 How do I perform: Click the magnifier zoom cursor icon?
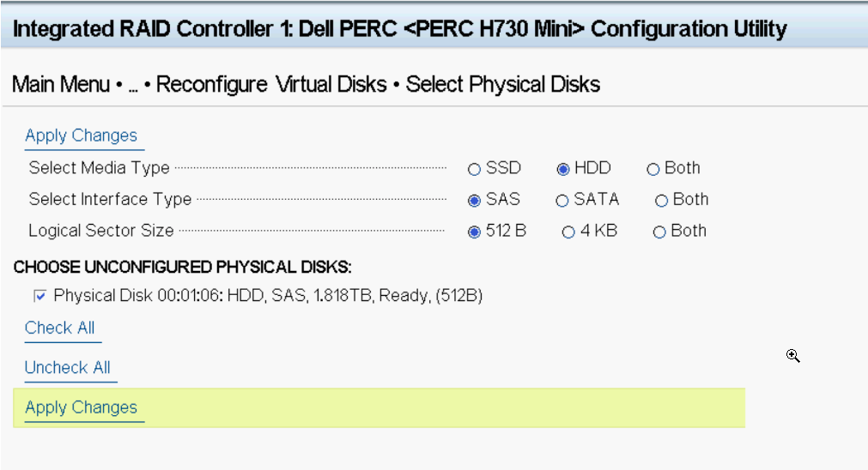[792, 356]
